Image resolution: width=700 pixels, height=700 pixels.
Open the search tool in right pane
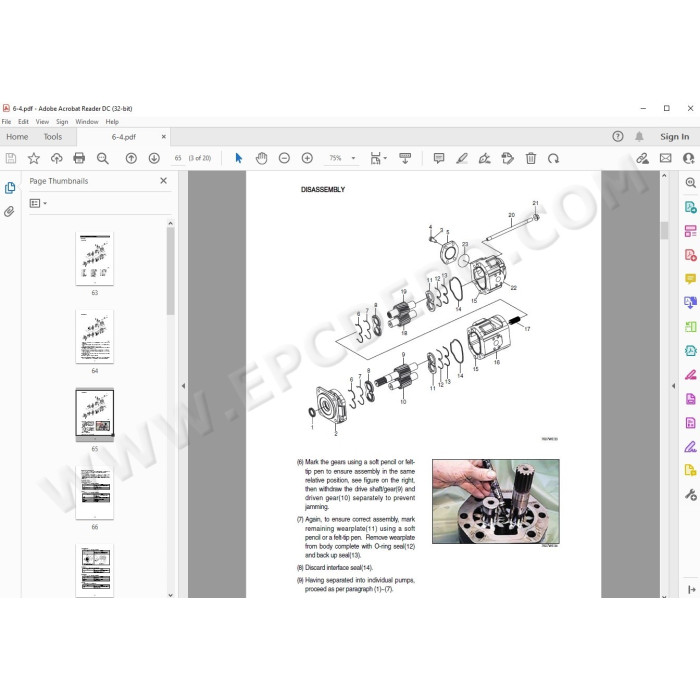(x=691, y=183)
